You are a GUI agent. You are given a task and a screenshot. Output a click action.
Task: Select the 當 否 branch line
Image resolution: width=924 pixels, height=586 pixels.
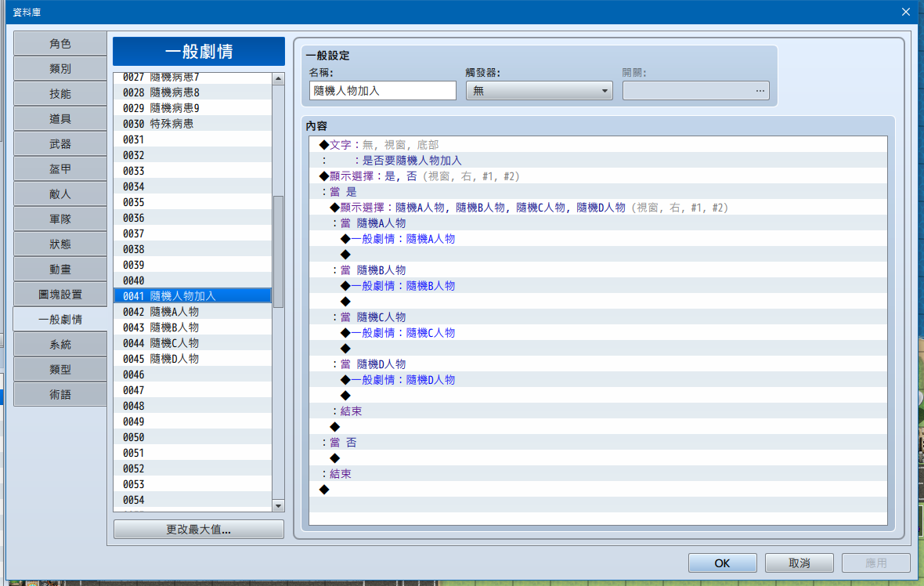(598, 442)
